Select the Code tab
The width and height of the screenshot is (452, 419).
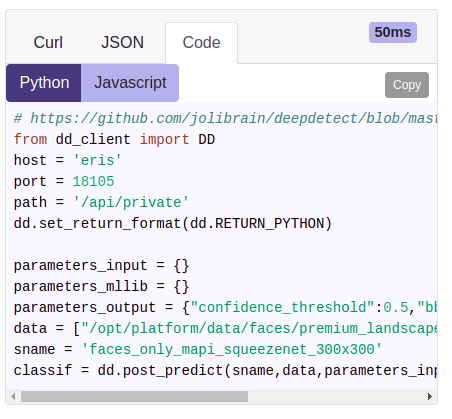pos(201,43)
